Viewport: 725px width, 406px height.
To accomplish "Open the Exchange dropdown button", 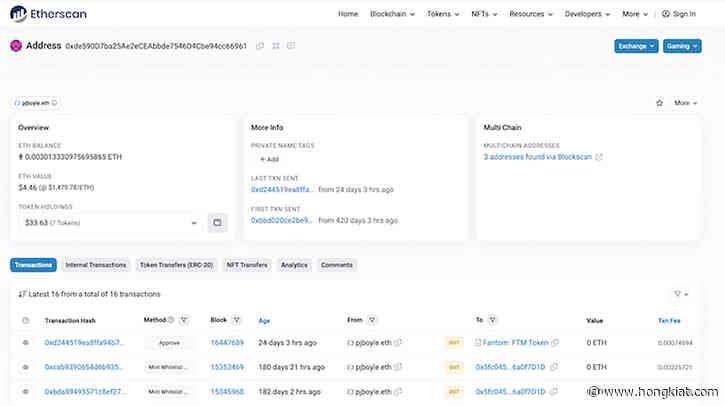I will point(636,46).
